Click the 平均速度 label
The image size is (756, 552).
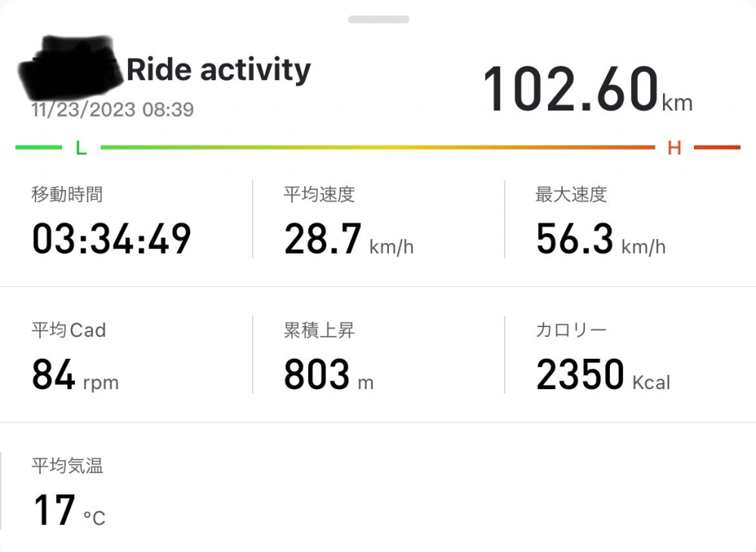[319, 195]
